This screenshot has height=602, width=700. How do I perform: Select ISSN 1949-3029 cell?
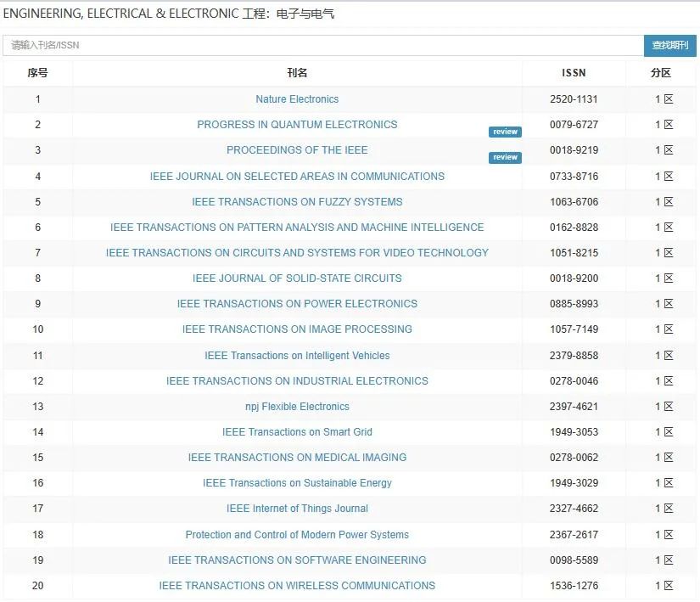coord(574,483)
